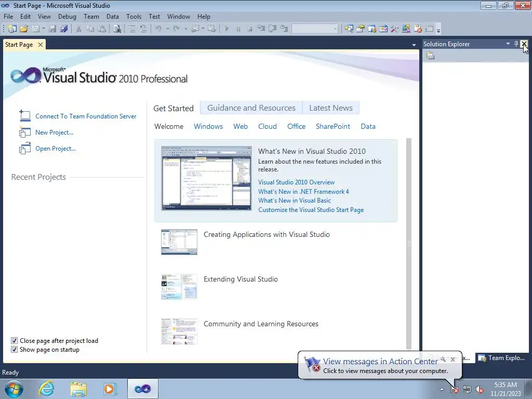Open Solution Explorer window position dropdown
This screenshot has width=532, height=399.
(x=508, y=44)
